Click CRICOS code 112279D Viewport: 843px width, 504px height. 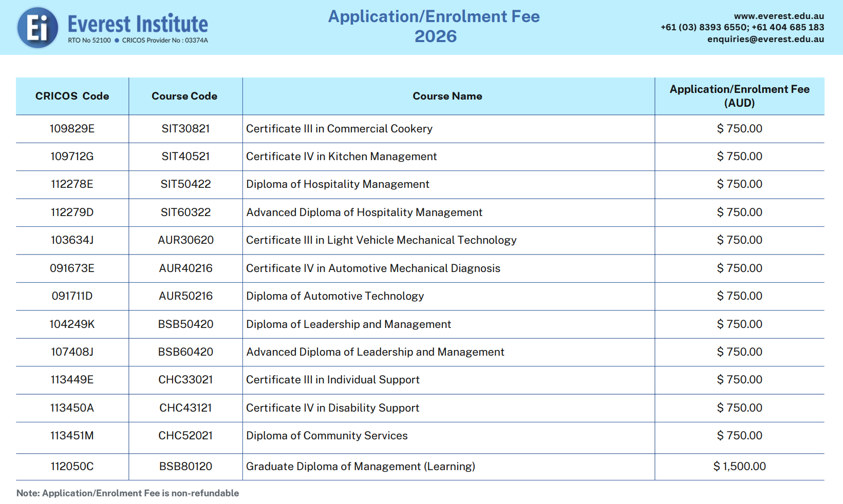[72, 212]
